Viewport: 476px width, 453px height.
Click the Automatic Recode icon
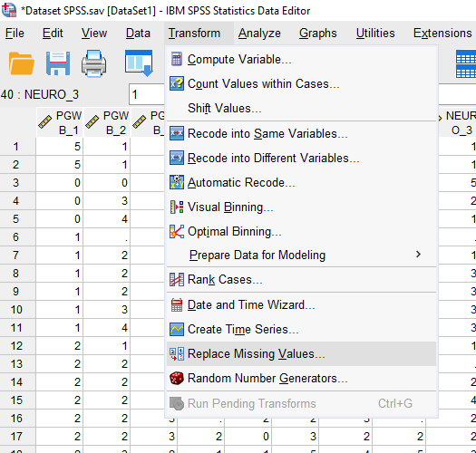177,182
